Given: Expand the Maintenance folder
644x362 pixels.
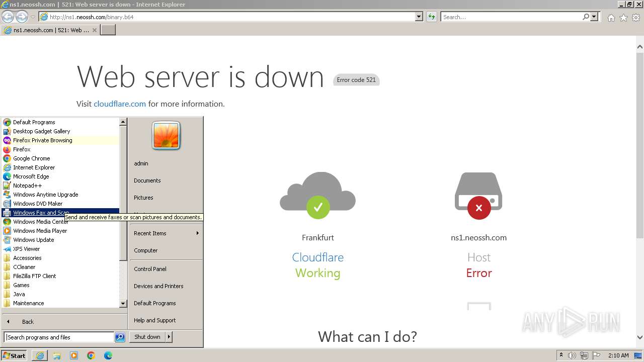Looking at the screenshot, I should (x=60, y=303).
